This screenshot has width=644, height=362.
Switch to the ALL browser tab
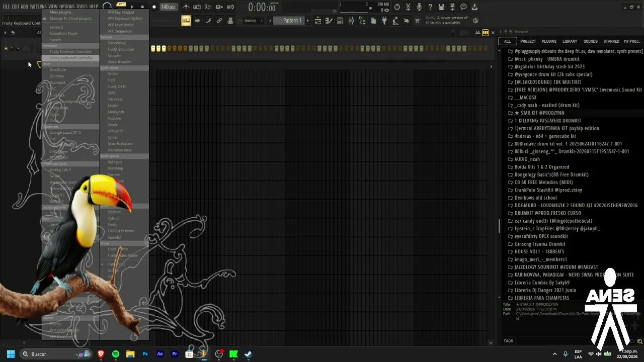pyautogui.click(x=507, y=41)
